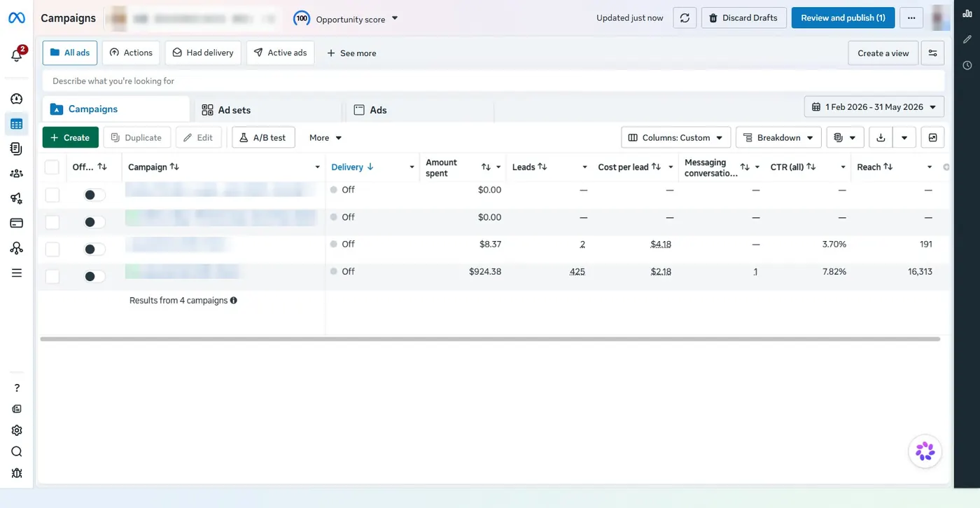Image resolution: width=980 pixels, height=508 pixels.
Task: Click the horizontal table scrollbar
Action: [x=490, y=339]
